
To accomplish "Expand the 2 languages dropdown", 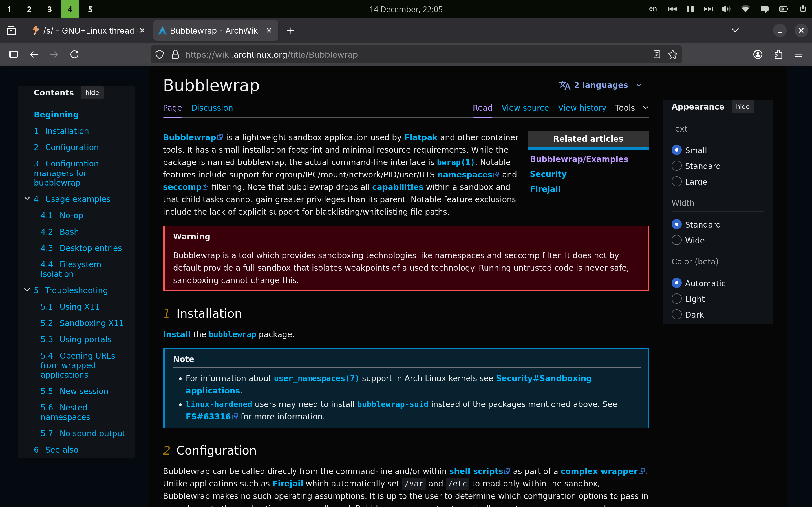I will pyautogui.click(x=600, y=85).
